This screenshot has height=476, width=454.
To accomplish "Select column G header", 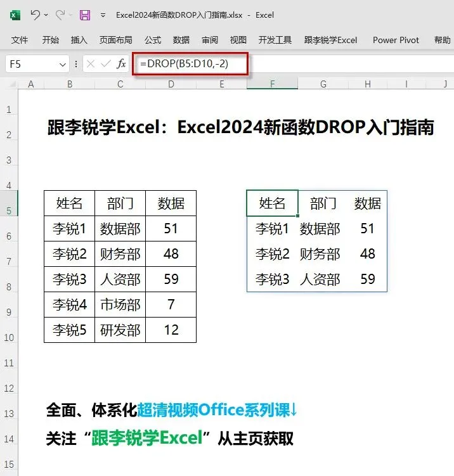I will pos(323,84).
